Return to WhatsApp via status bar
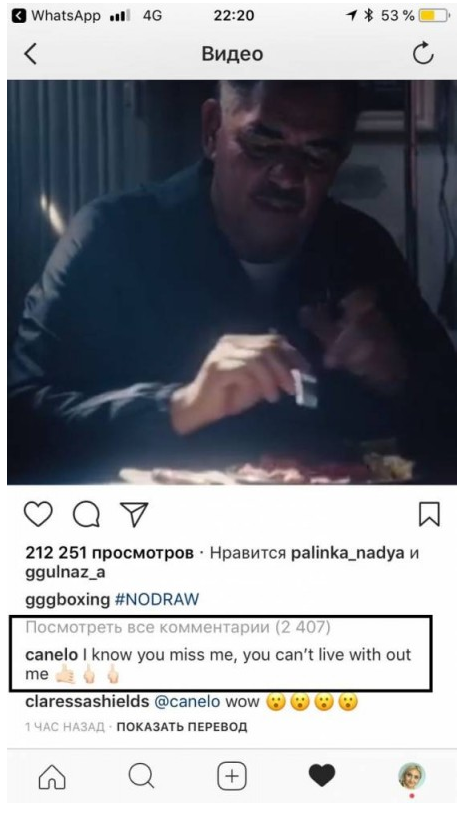This screenshot has height=816, width=473. coord(56,16)
